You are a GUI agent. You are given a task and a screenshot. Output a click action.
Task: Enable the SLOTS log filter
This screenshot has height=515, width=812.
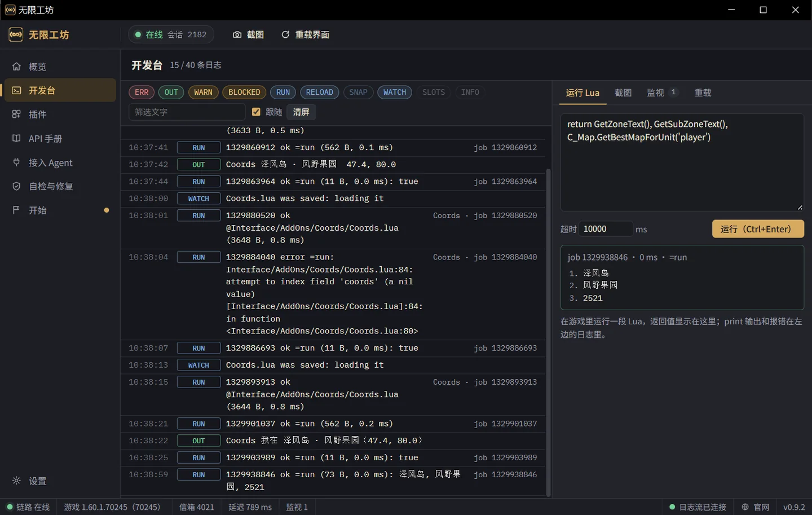pyautogui.click(x=434, y=93)
